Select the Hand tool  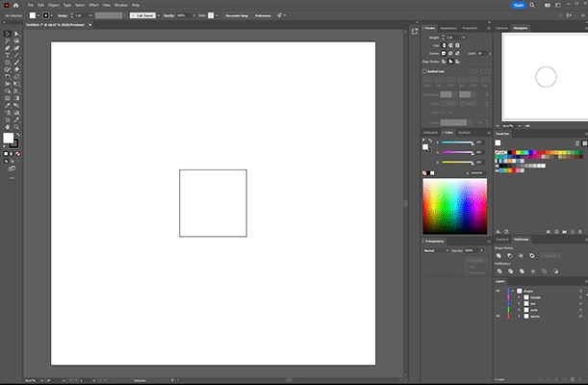click(8, 126)
